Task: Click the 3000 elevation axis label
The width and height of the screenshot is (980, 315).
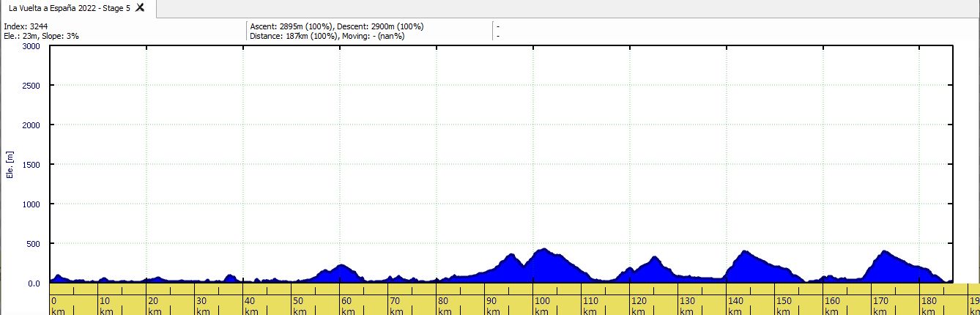Action: click(x=31, y=46)
